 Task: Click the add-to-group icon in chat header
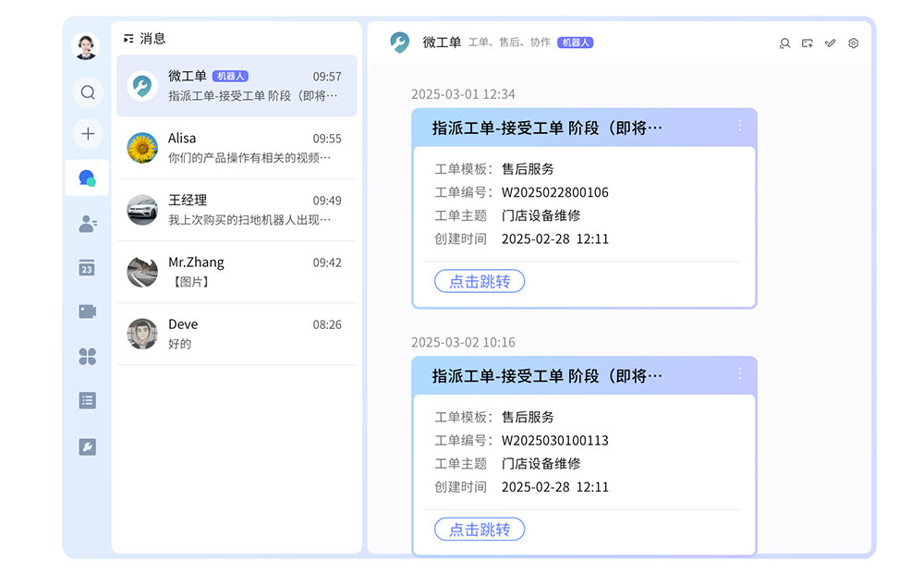[807, 43]
